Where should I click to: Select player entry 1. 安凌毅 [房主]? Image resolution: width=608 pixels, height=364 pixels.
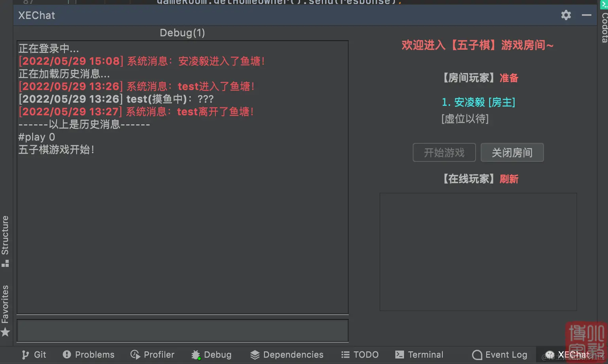click(x=478, y=102)
